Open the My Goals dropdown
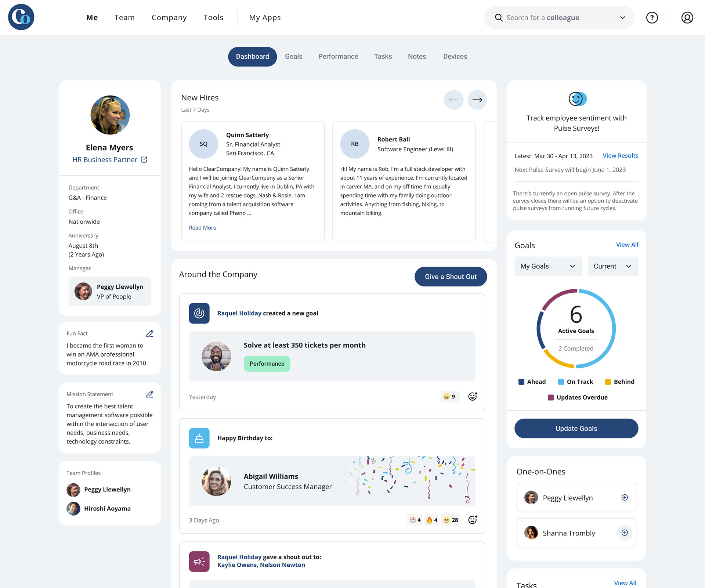 (548, 266)
